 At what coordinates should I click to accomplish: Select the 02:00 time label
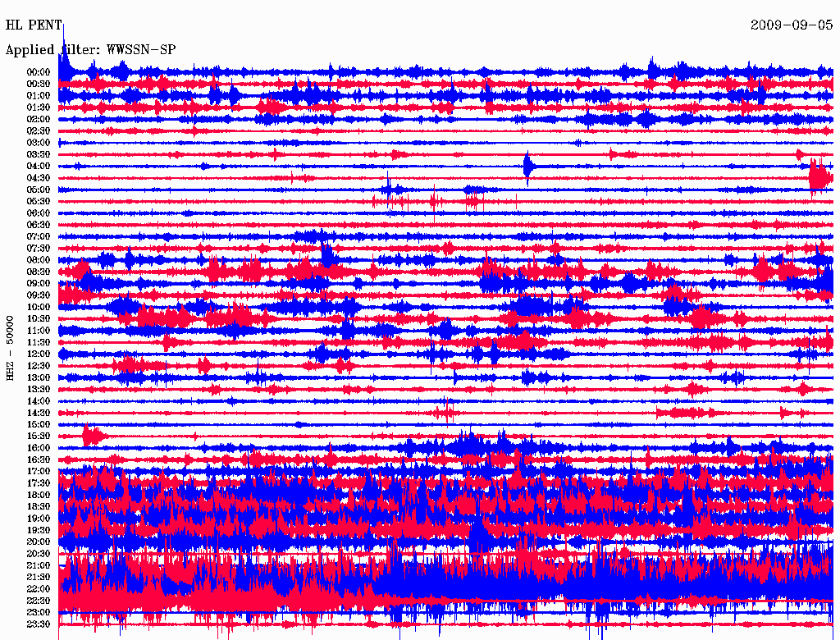coord(38,120)
